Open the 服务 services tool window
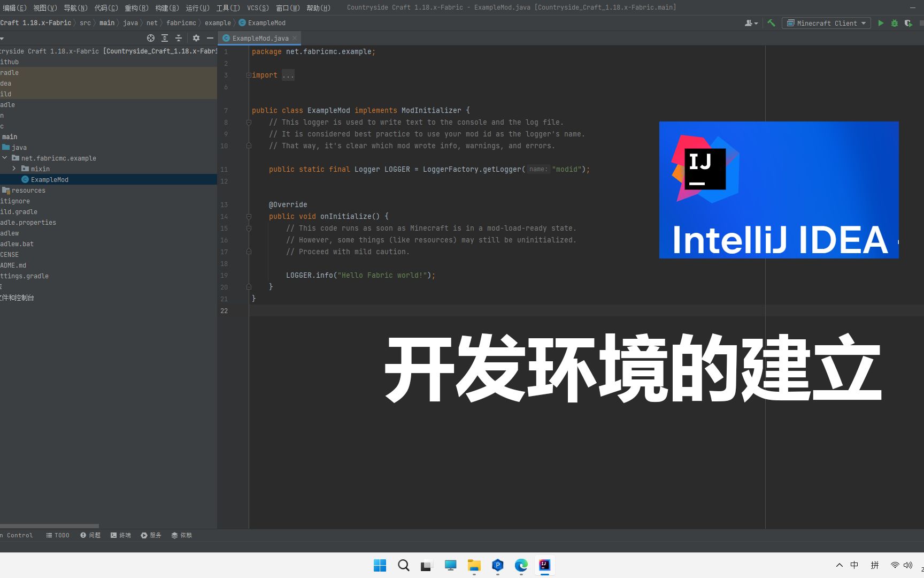924x578 pixels. tap(151, 535)
